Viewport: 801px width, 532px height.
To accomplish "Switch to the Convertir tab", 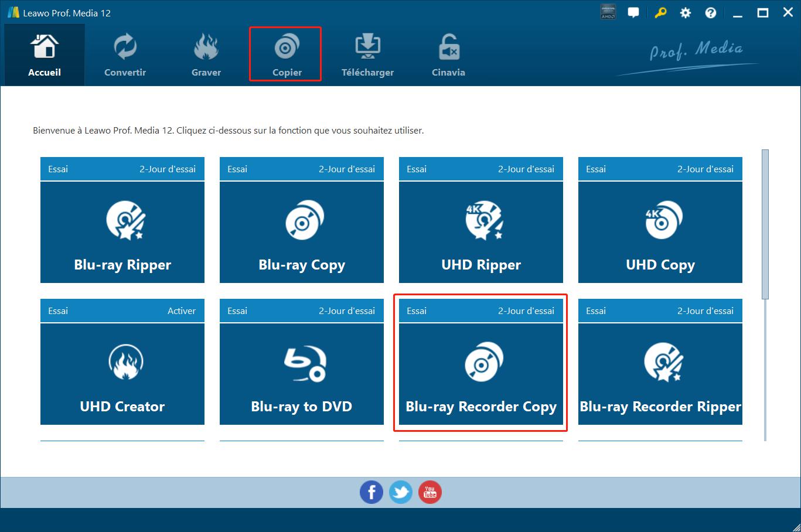I will coord(125,56).
